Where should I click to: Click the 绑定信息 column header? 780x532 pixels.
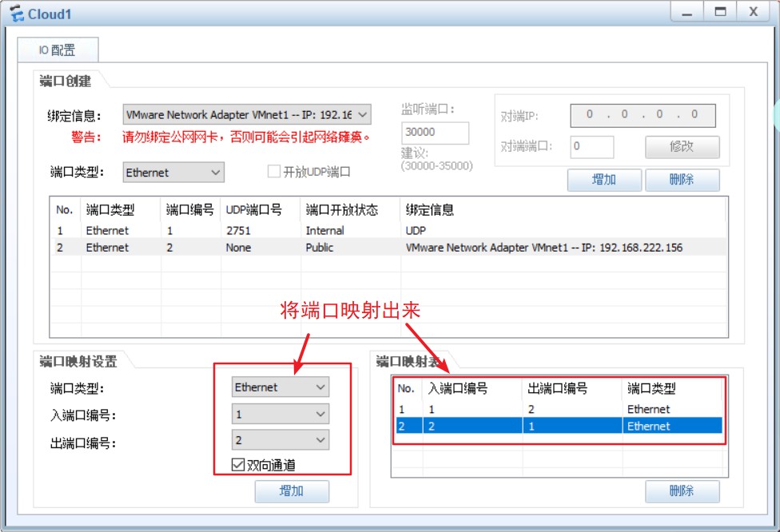(x=563, y=210)
